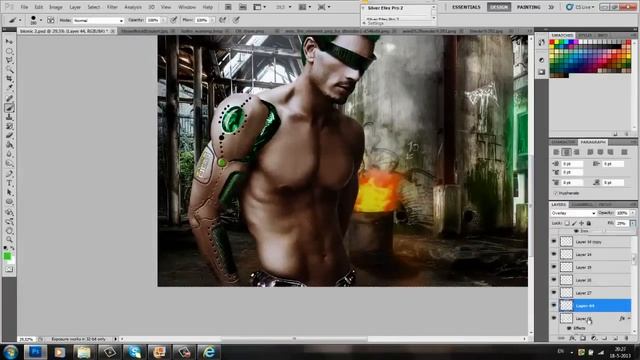
Task: Select the Blur tool
Action: point(9,154)
